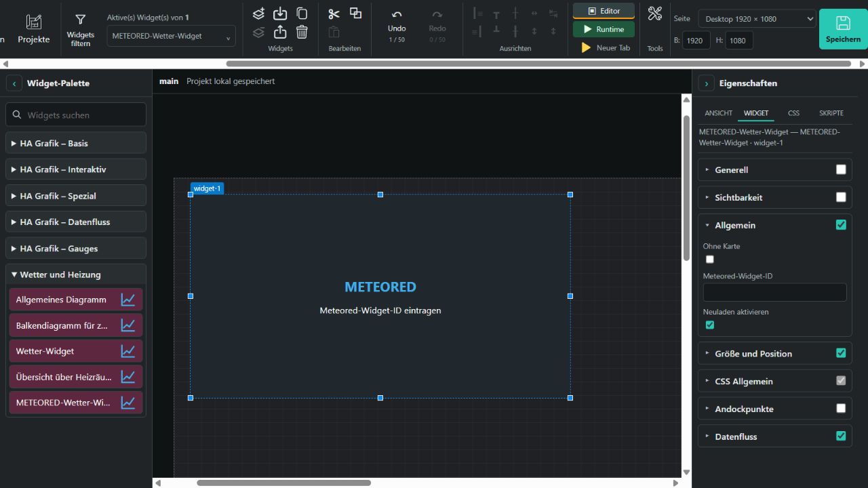Cut the selection with the scissors icon
The height and width of the screenshot is (488, 868).
point(334,14)
